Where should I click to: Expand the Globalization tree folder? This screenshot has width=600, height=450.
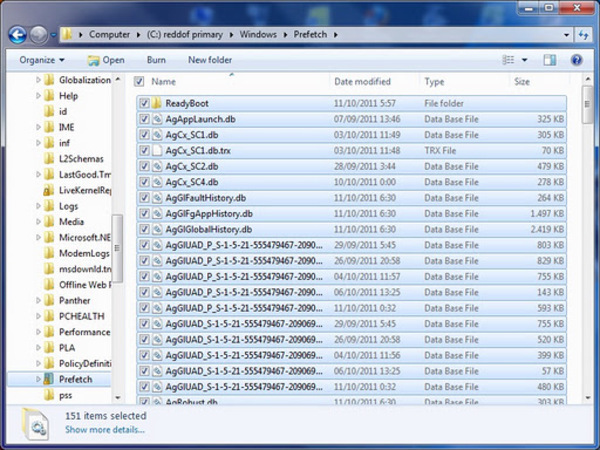(38, 80)
